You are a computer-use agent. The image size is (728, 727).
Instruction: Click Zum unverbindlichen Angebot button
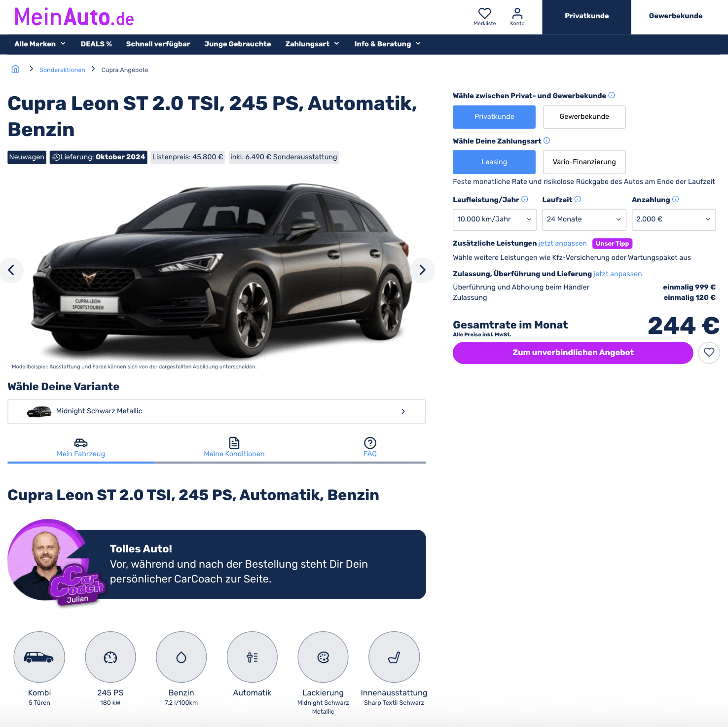pyautogui.click(x=573, y=353)
